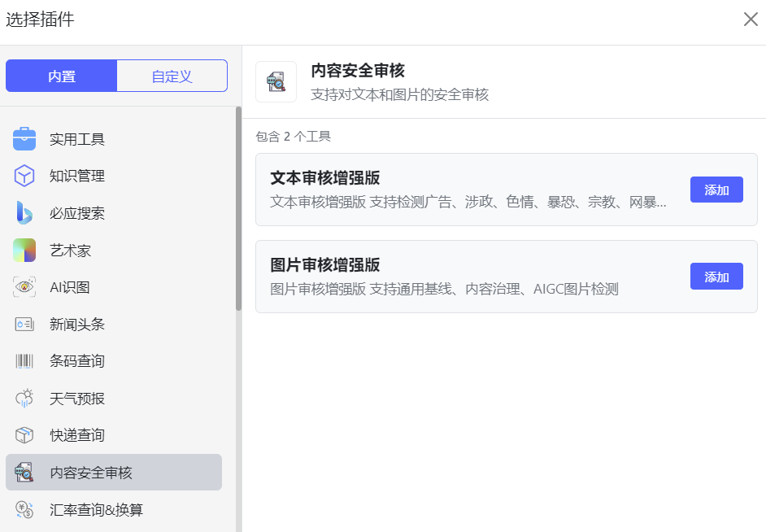Select the cube icon for 知识管理
Screen dimensions: 766x532
click(24, 176)
